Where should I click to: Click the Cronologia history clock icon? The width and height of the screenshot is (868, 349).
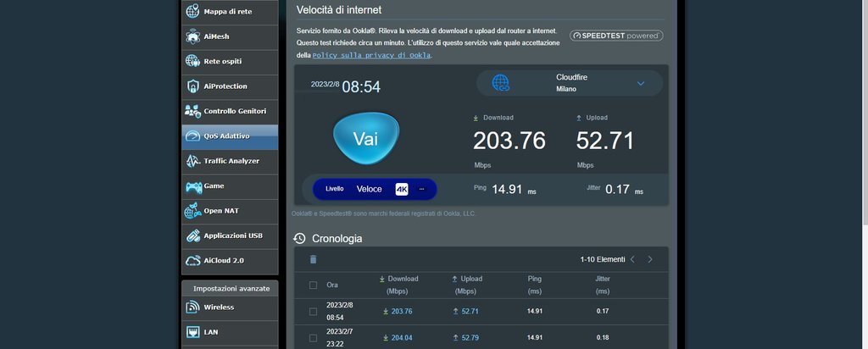(299, 238)
